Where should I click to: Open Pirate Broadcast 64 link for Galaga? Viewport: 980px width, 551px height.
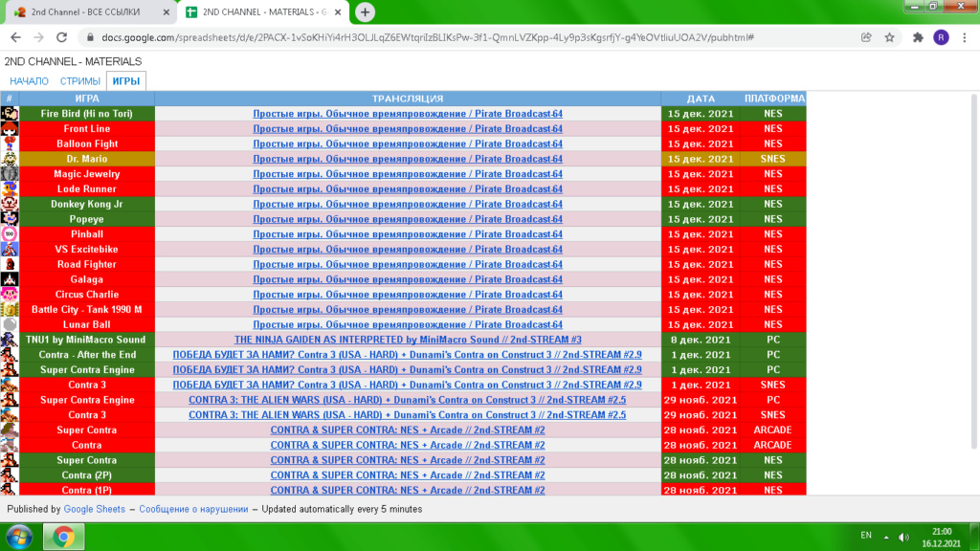click(408, 279)
